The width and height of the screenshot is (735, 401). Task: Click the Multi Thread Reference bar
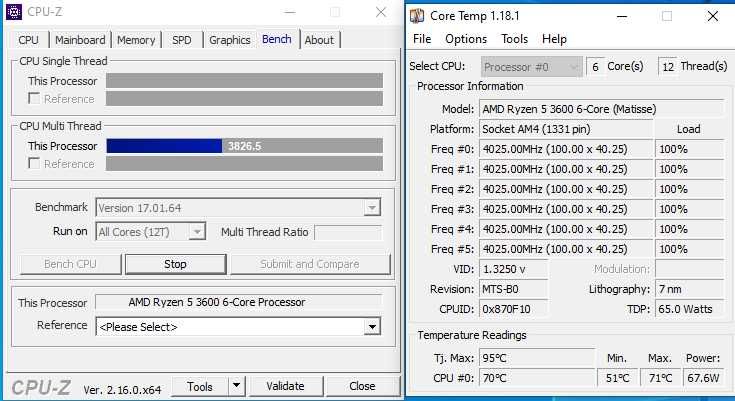[244, 164]
